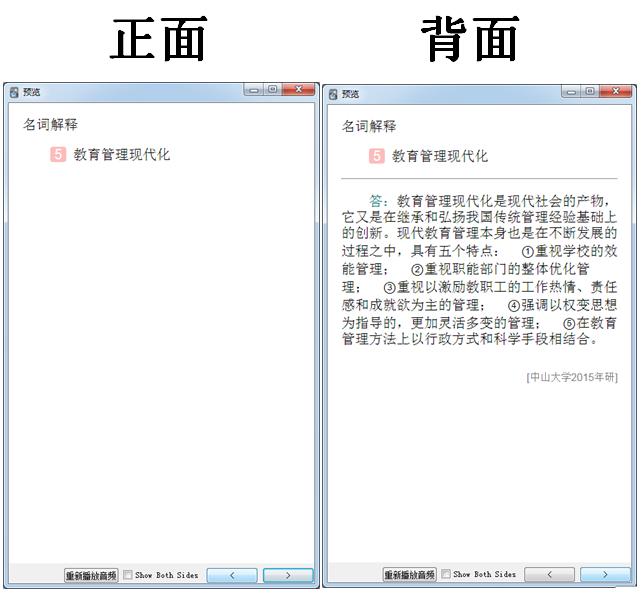Click the app icon in left window title bar
The height and width of the screenshot is (591, 642).
pos(14,93)
